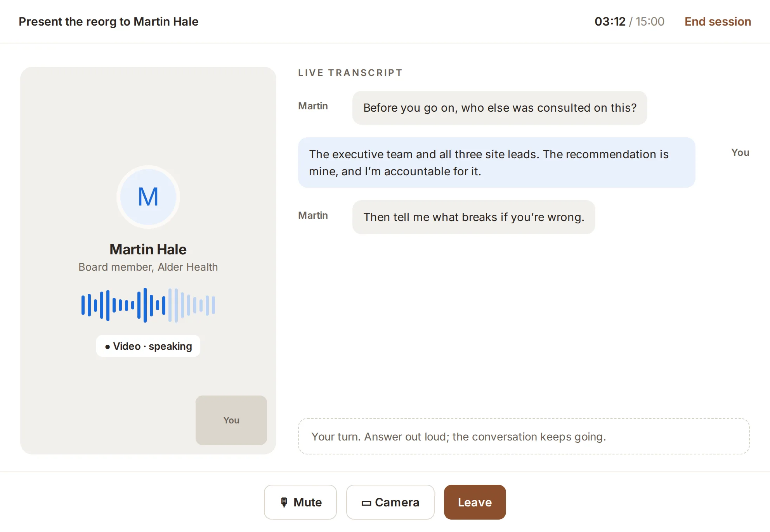Click the 'Present the reorg to Martin Hale' title
This screenshot has width=770, height=532.
pyautogui.click(x=109, y=21)
